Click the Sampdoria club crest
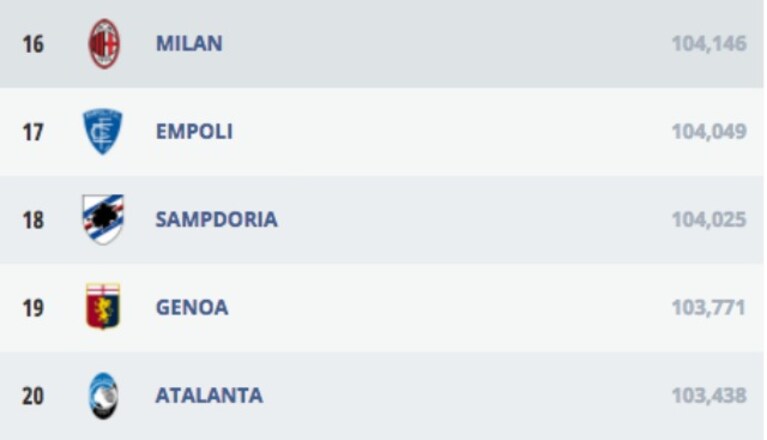 (103, 220)
